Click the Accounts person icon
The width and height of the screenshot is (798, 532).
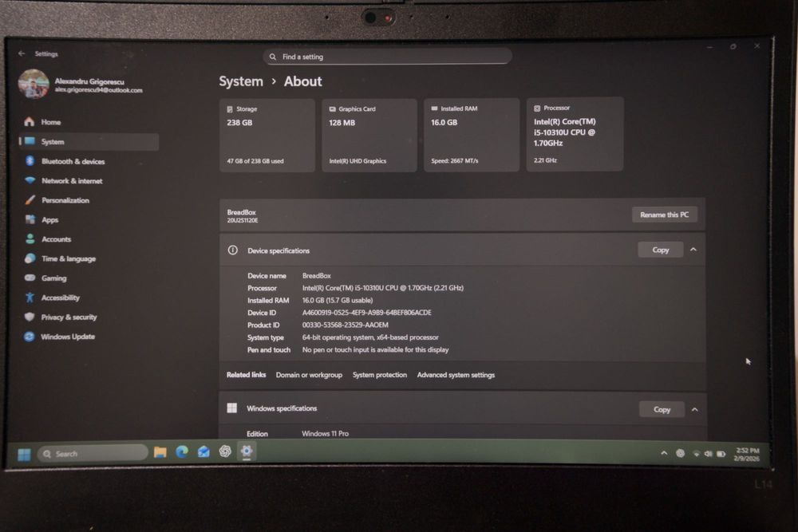(x=30, y=239)
